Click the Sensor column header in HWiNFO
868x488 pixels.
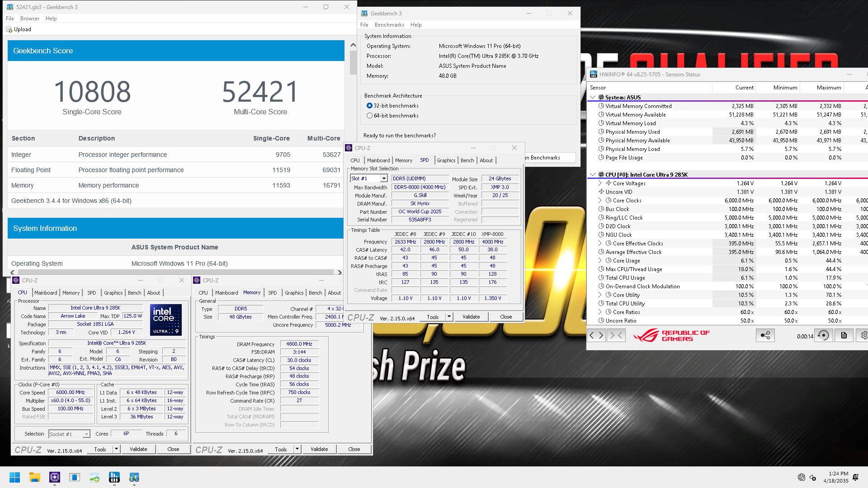[x=649, y=88]
